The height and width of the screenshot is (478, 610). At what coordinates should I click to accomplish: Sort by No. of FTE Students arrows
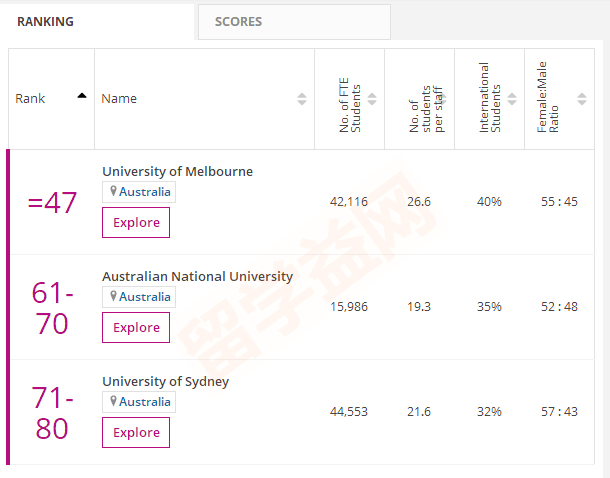(372, 99)
